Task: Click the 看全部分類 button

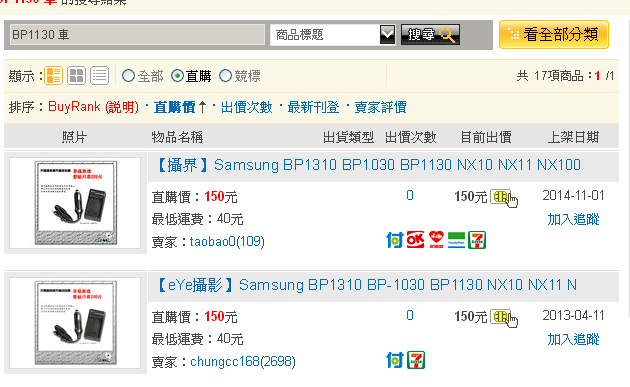Action: coord(554,35)
